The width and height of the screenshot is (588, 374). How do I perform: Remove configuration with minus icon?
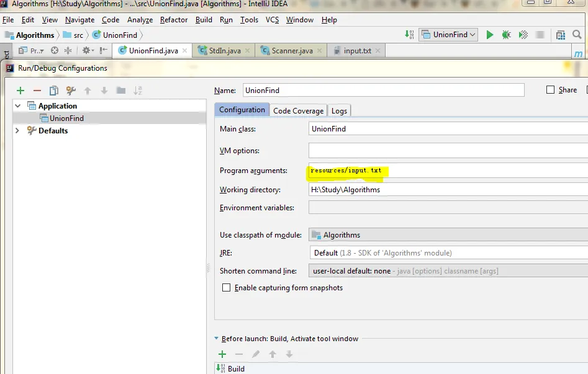point(37,91)
